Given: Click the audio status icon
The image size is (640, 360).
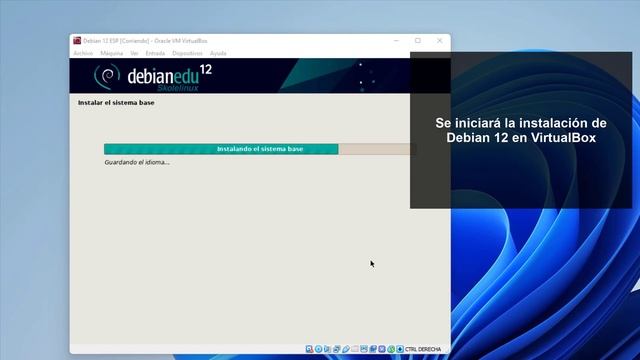Looking at the screenshot, I should pos(327,349).
